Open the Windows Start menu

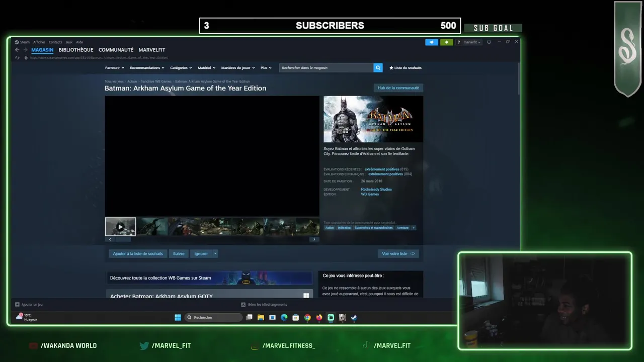pyautogui.click(x=178, y=317)
